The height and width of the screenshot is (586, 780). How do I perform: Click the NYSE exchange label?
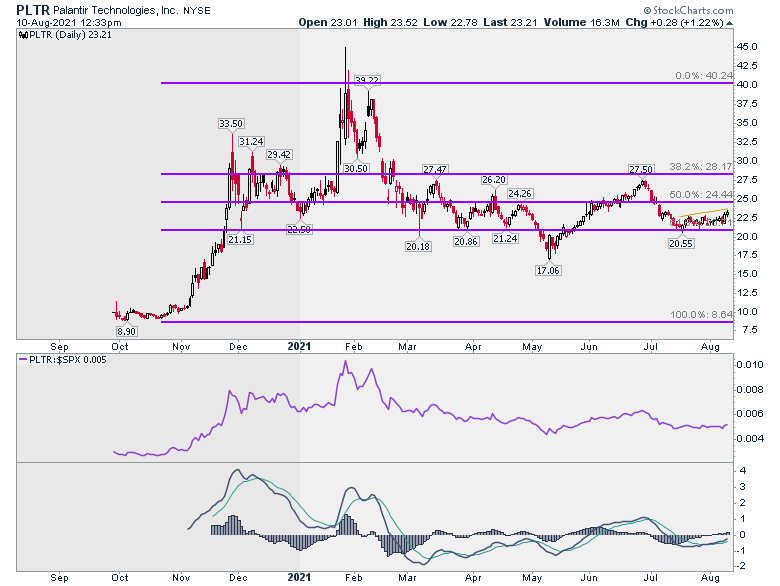click(x=197, y=10)
